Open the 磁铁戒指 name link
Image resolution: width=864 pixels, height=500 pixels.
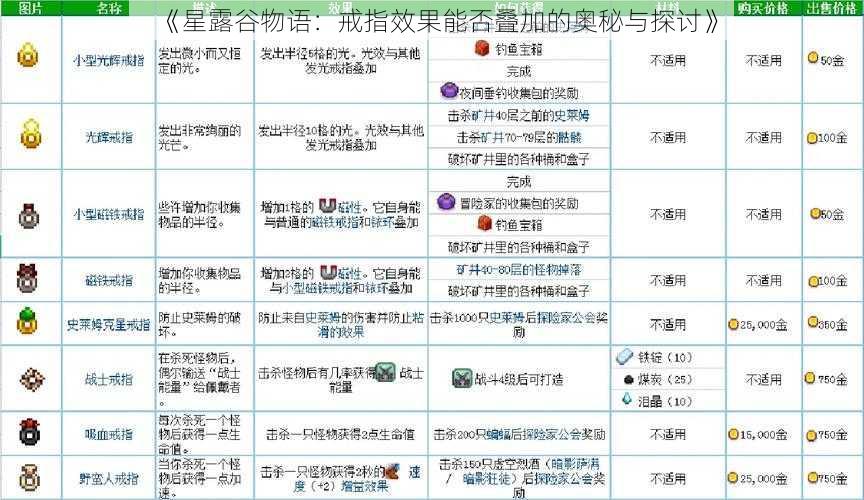tap(109, 280)
